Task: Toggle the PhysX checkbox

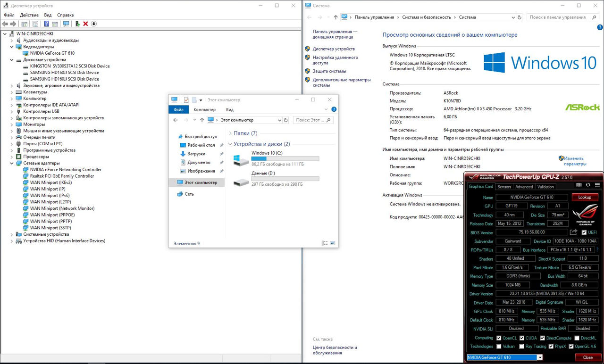Action: 550,346
